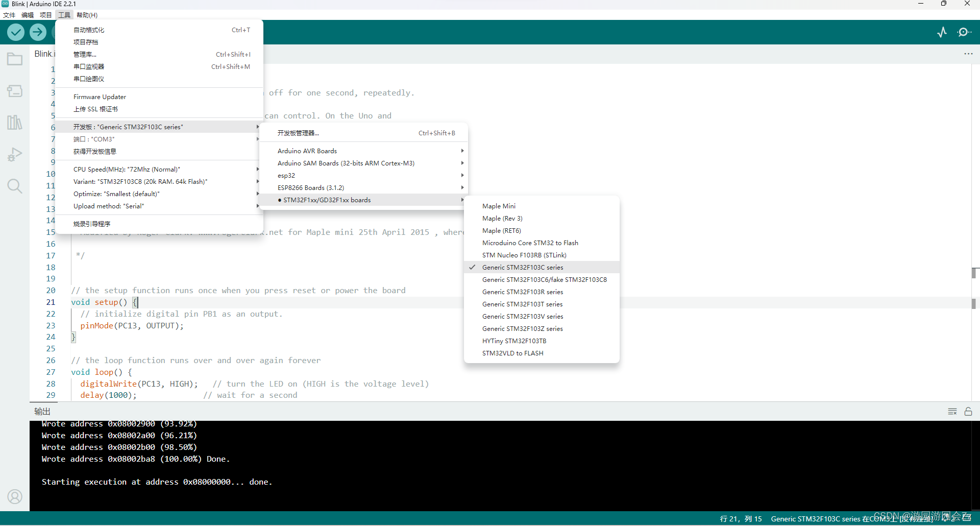Choose 串口绘图仪 serial plotter entry
Image resolution: width=980 pixels, height=526 pixels.
point(159,79)
